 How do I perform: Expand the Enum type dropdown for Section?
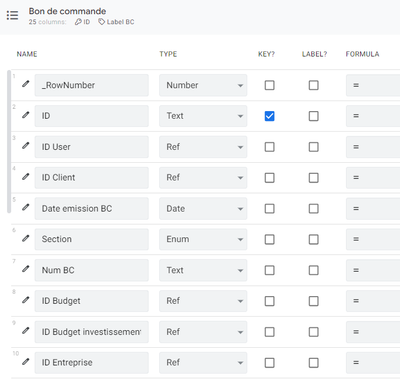(203, 239)
